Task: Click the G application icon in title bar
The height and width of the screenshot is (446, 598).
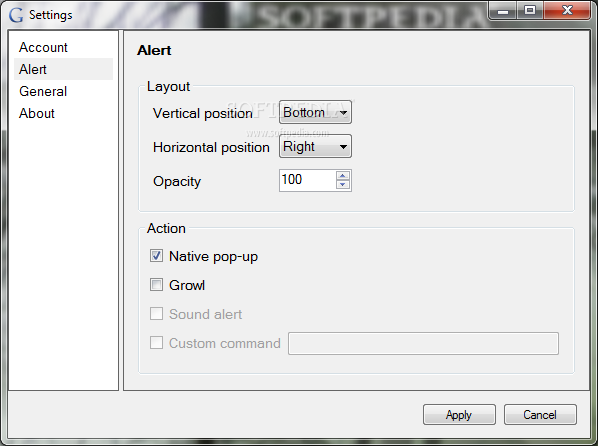Action: [16, 15]
